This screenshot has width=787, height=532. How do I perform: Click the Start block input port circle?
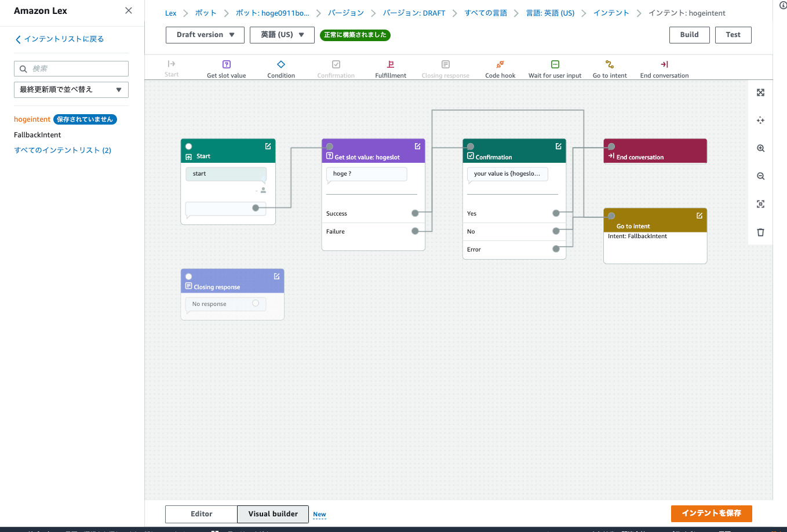pos(188,147)
